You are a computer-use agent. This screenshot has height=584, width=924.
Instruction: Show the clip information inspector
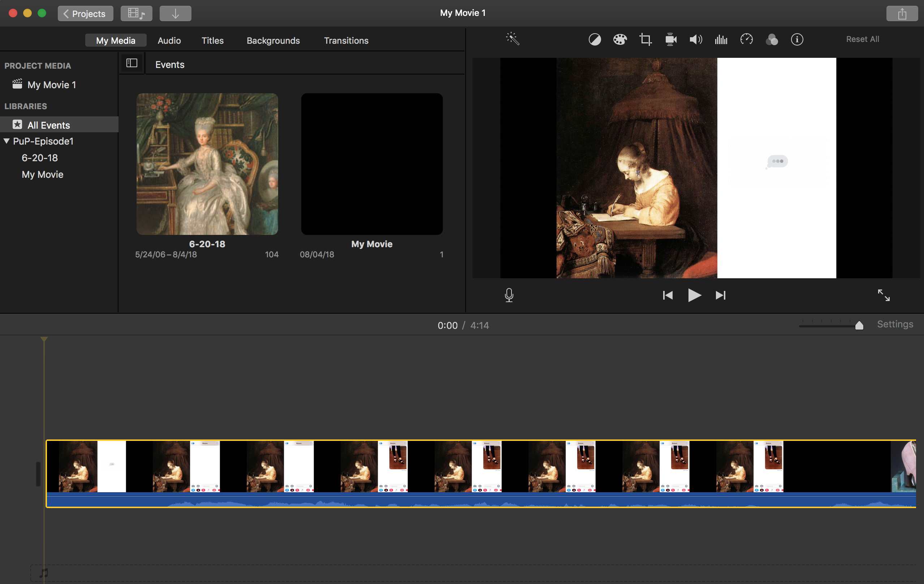[797, 39]
